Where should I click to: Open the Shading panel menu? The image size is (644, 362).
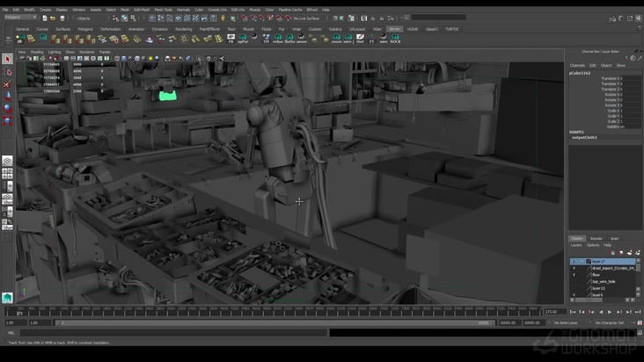click(37, 52)
